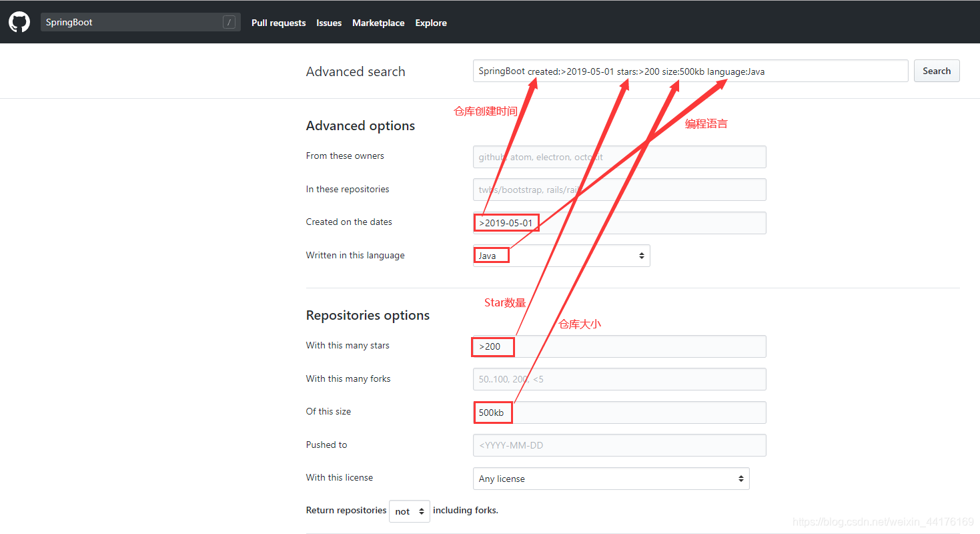Open the Explore page
Viewport: 980px width, 534px height.
pyautogui.click(x=431, y=23)
